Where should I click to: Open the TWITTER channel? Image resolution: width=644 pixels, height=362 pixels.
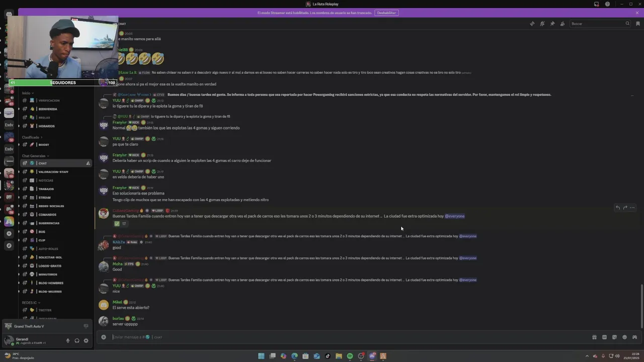[x=55, y=310]
